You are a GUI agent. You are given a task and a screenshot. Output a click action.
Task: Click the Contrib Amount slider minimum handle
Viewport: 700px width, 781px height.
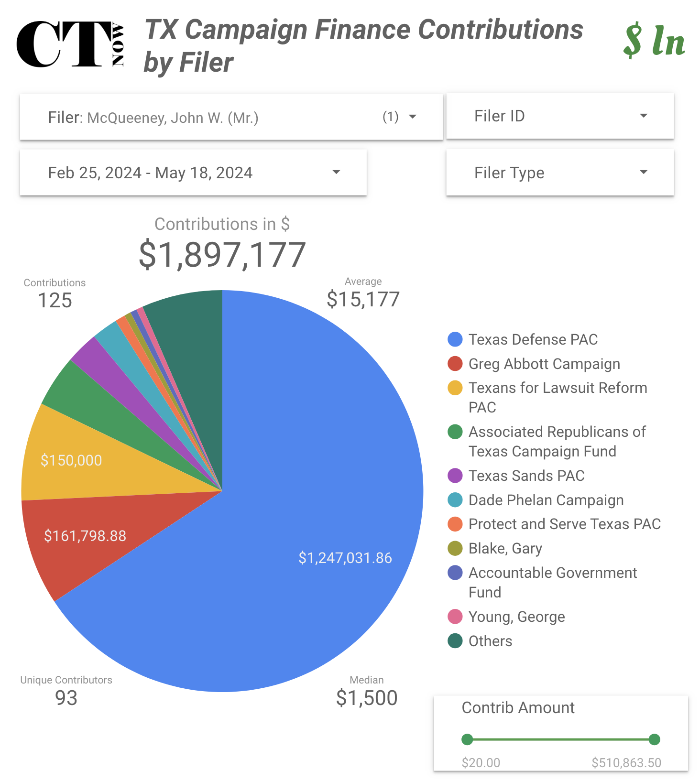click(467, 739)
